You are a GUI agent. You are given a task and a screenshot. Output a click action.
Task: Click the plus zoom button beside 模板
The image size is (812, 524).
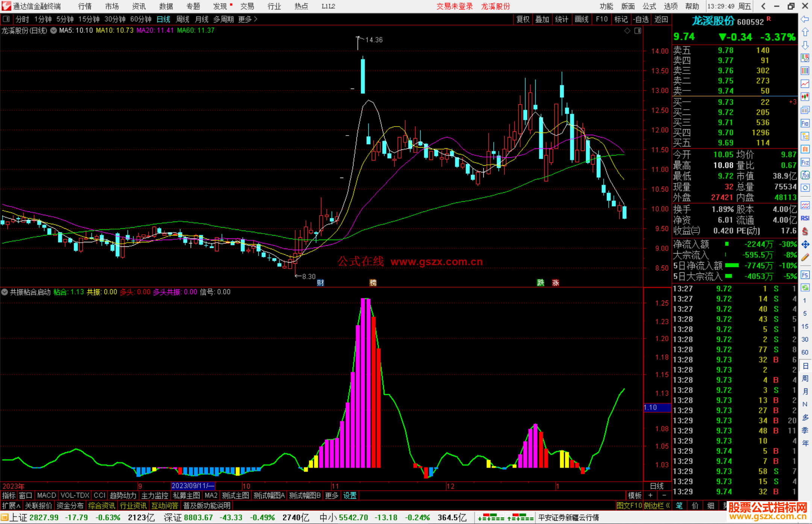[650, 495]
